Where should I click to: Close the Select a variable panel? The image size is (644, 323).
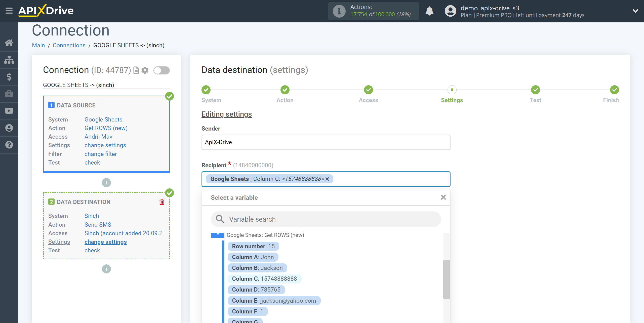443,197
